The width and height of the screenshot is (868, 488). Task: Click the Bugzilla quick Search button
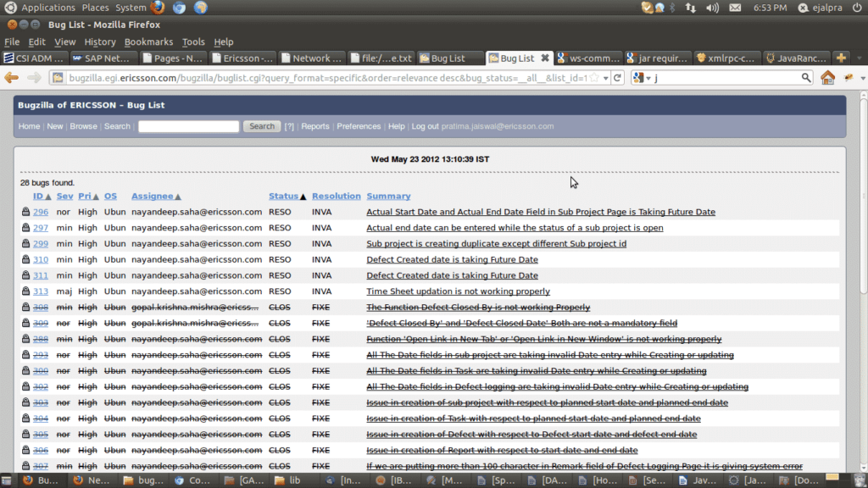coord(262,126)
